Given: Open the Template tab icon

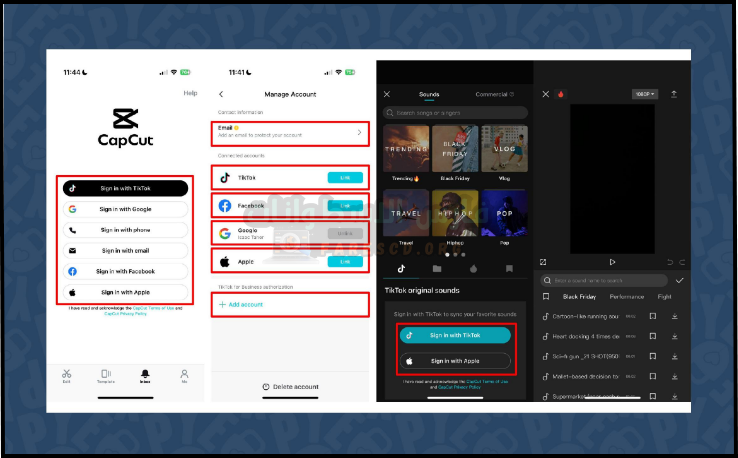Looking at the screenshot, I should pyautogui.click(x=105, y=375).
